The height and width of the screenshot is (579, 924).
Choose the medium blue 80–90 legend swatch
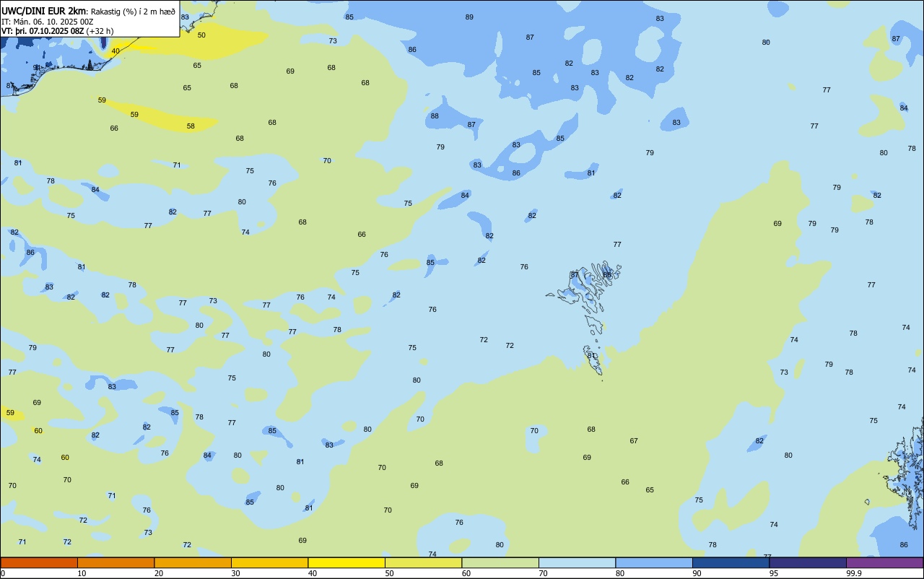[654, 562]
